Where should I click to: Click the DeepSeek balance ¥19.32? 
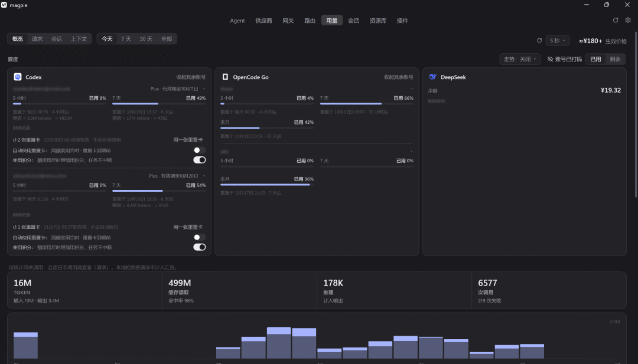pyautogui.click(x=611, y=90)
